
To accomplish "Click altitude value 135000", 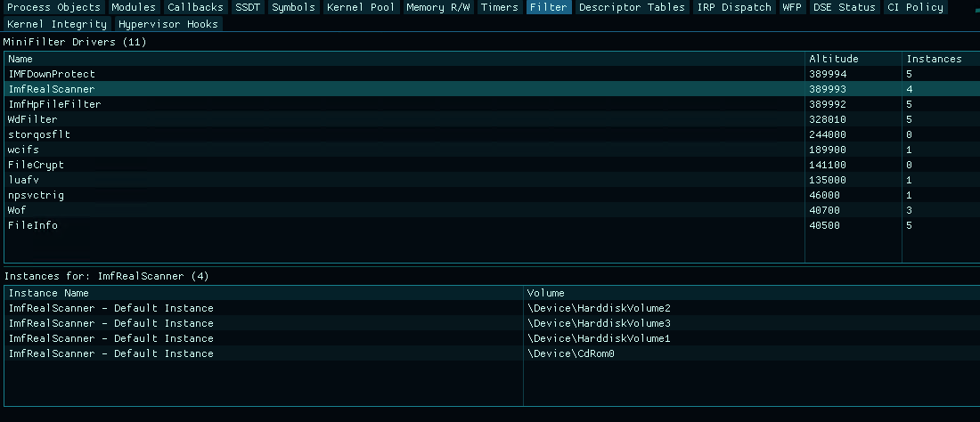I will 828,180.
